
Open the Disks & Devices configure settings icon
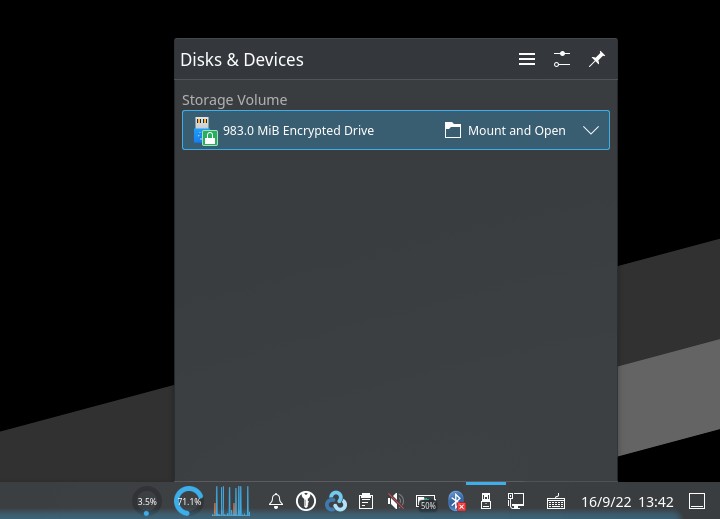coord(562,59)
